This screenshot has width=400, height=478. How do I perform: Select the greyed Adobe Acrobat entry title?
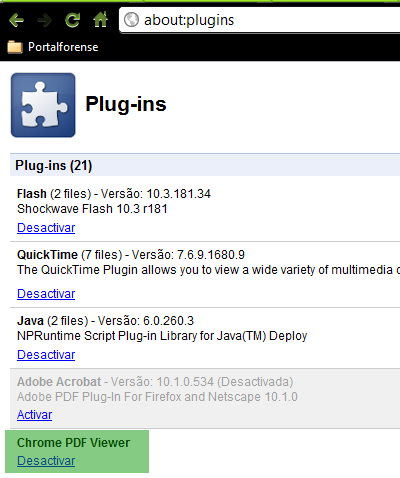[x=59, y=382]
